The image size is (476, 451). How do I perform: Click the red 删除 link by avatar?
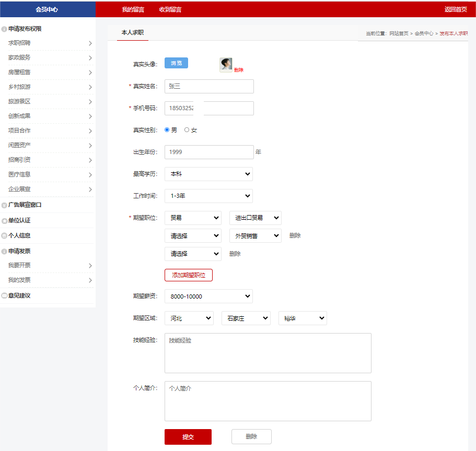239,70
